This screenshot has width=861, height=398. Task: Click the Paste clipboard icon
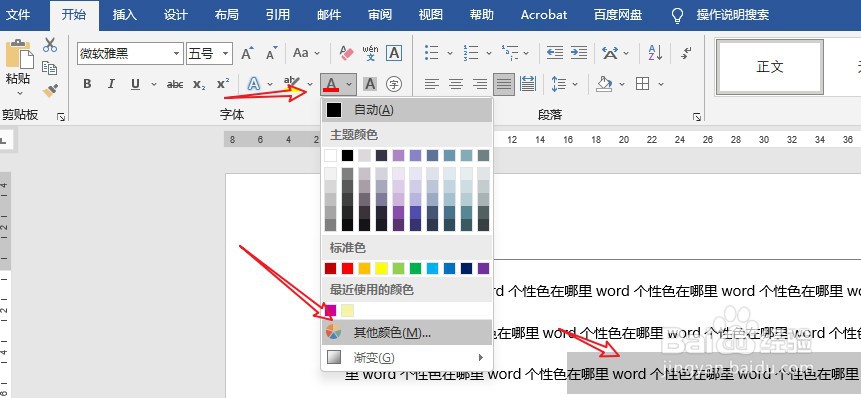[19, 54]
